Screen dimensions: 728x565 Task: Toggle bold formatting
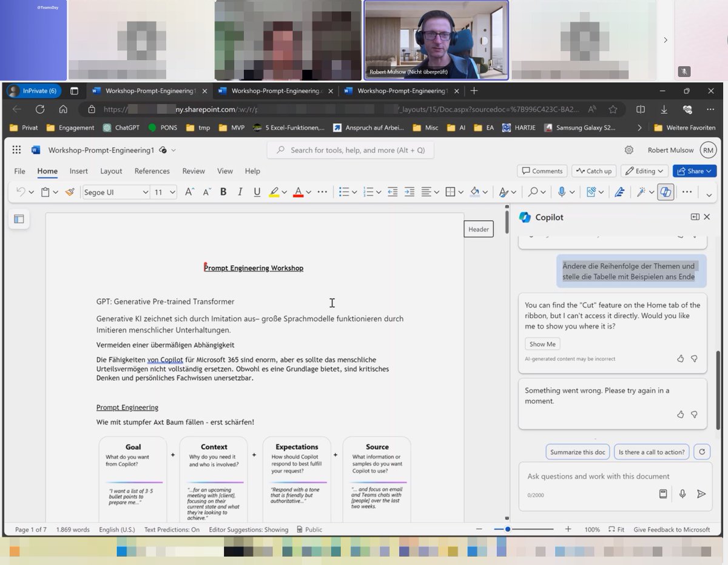coord(223,192)
